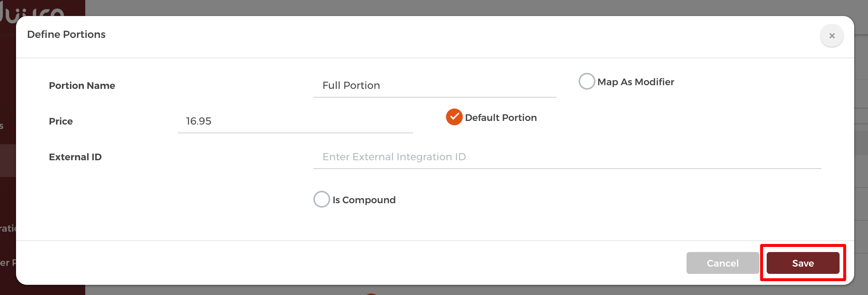
Task: Save the portion definition
Action: click(803, 263)
